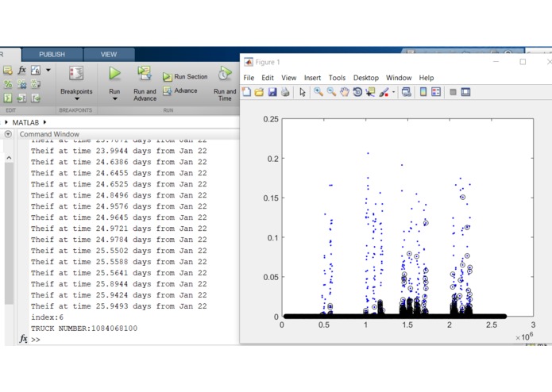Screen dimensions: 552x392
Task: Print the figure with the printer icon
Action: pyautogui.click(x=285, y=92)
